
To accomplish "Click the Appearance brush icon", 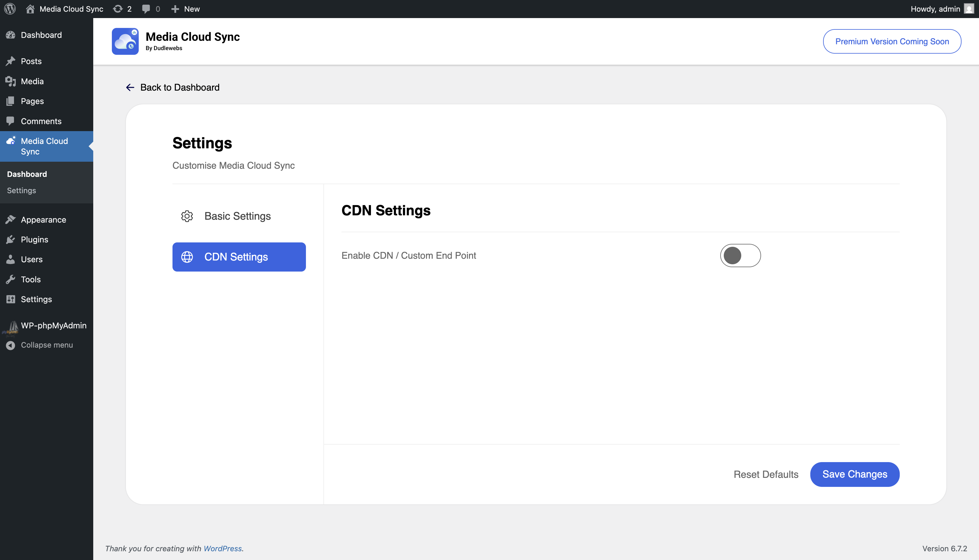I will [10, 220].
